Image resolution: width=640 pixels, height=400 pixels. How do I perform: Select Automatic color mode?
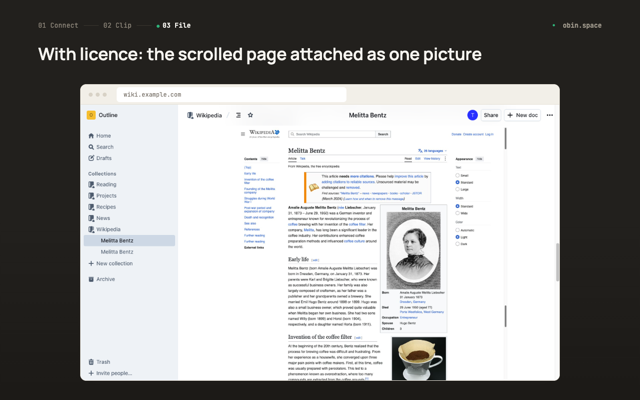[458, 230]
